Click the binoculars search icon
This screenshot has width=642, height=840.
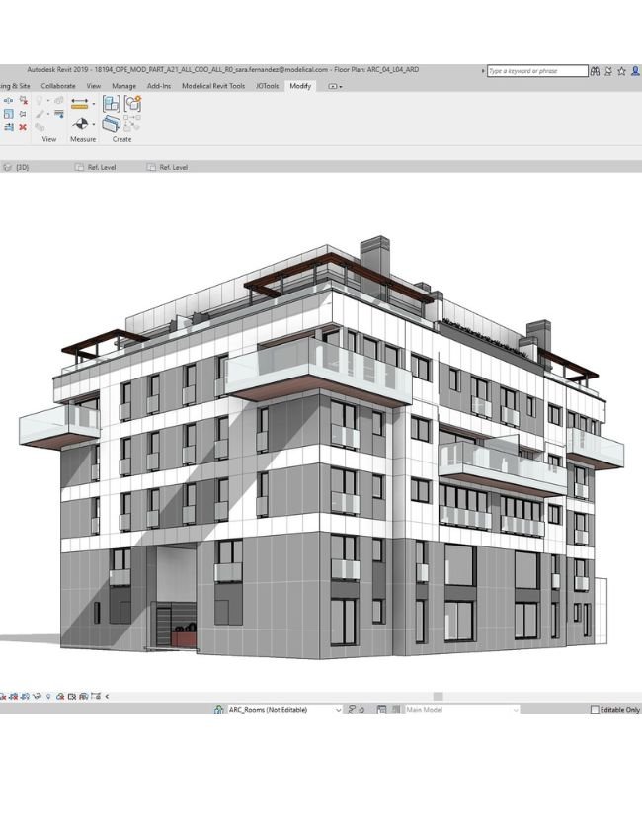tap(595, 71)
